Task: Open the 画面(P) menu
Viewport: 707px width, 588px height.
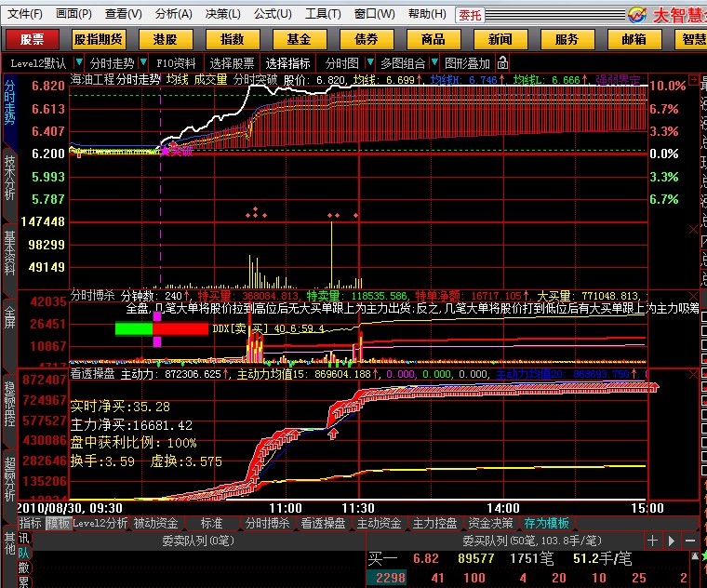Action: click(73, 14)
